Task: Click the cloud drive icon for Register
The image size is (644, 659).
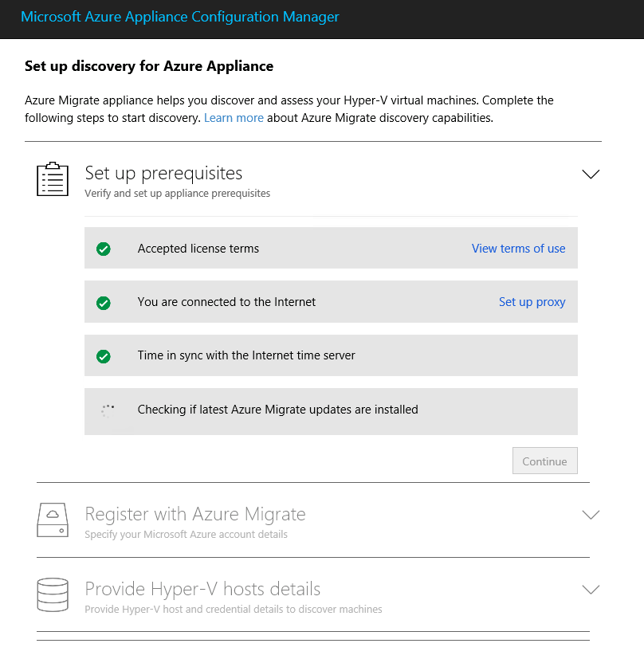Action: click(x=53, y=520)
